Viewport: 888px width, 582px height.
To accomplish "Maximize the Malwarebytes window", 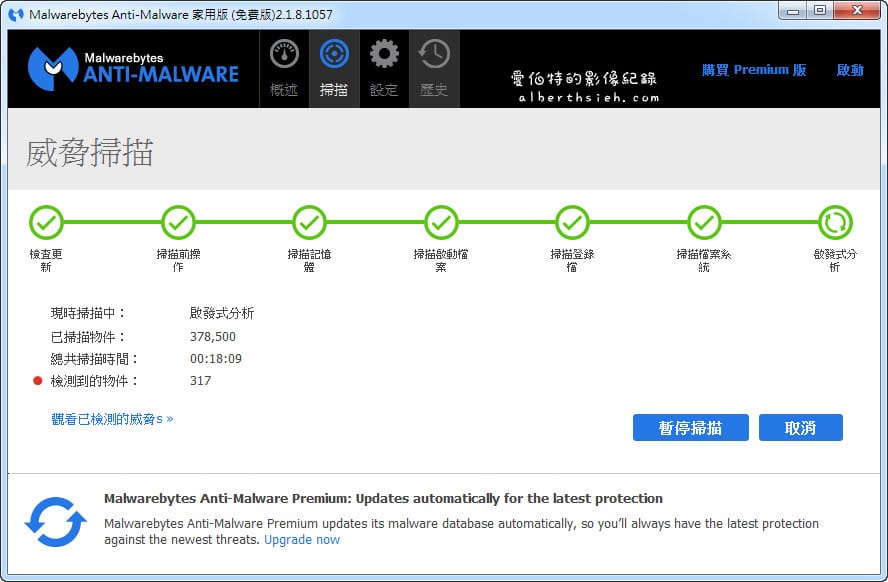I will tap(819, 11).
